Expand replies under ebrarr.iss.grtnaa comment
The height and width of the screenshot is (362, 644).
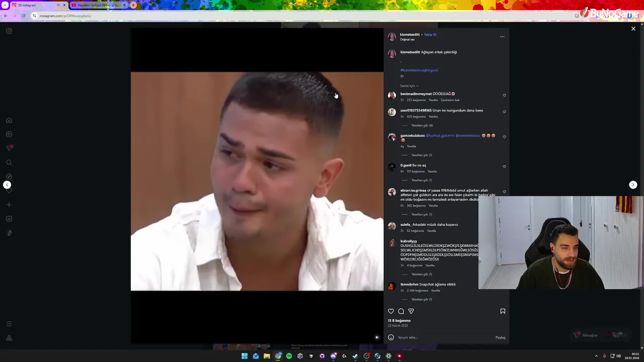click(422, 215)
